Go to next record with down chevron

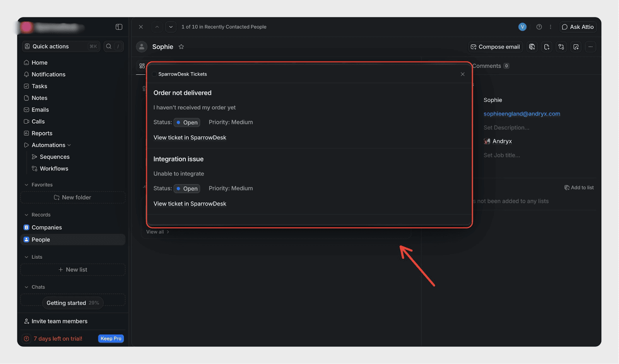click(x=171, y=27)
